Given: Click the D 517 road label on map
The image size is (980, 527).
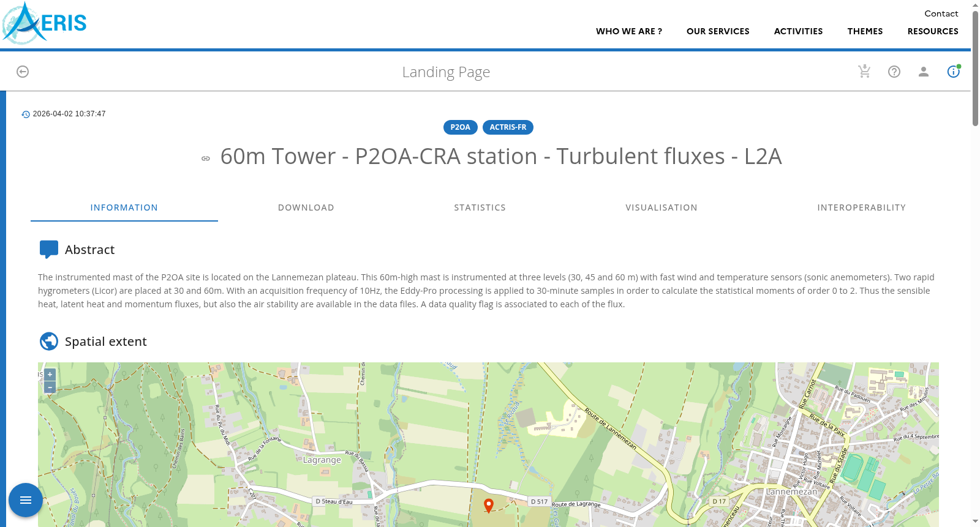Looking at the screenshot, I should (x=540, y=501).
